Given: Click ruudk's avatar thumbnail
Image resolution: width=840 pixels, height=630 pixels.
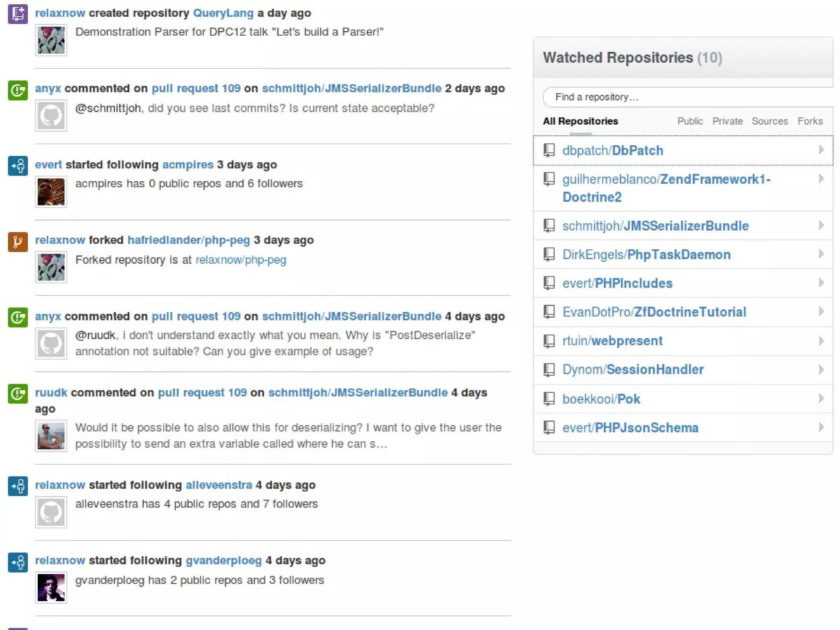Looking at the screenshot, I should pyautogui.click(x=51, y=436).
